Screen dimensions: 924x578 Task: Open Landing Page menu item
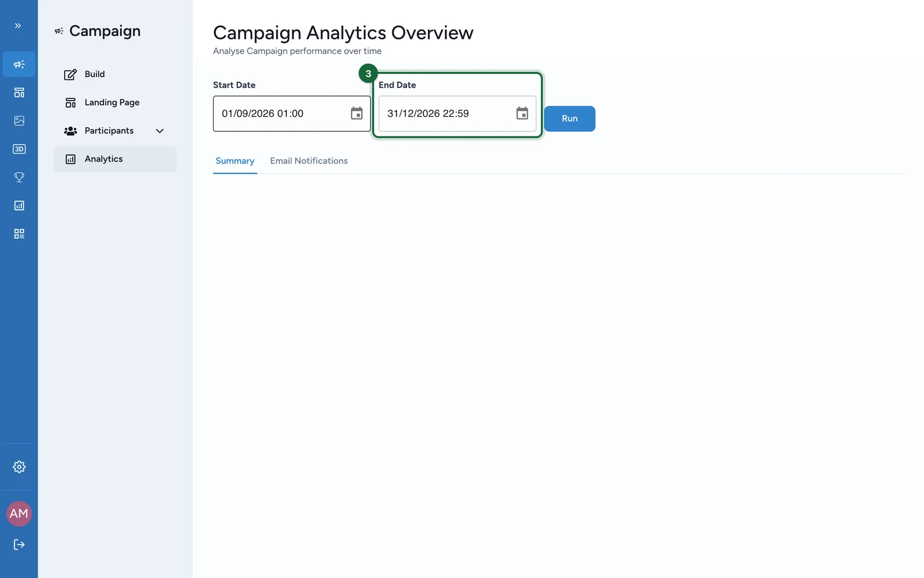pos(115,102)
